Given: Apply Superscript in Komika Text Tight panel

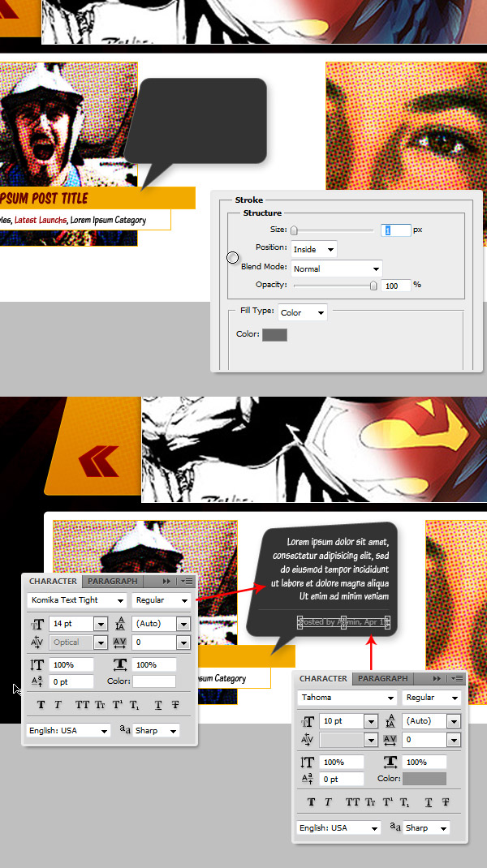Looking at the screenshot, I should [x=118, y=705].
